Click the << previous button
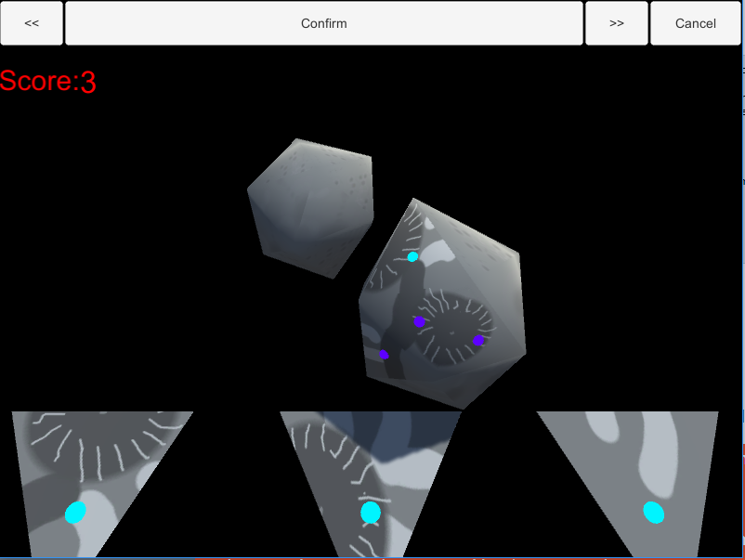The width and height of the screenshot is (745, 560). pos(32,23)
